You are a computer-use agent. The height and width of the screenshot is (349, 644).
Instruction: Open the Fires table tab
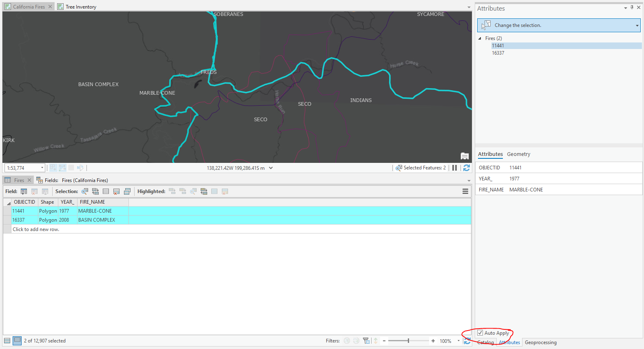point(19,180)
